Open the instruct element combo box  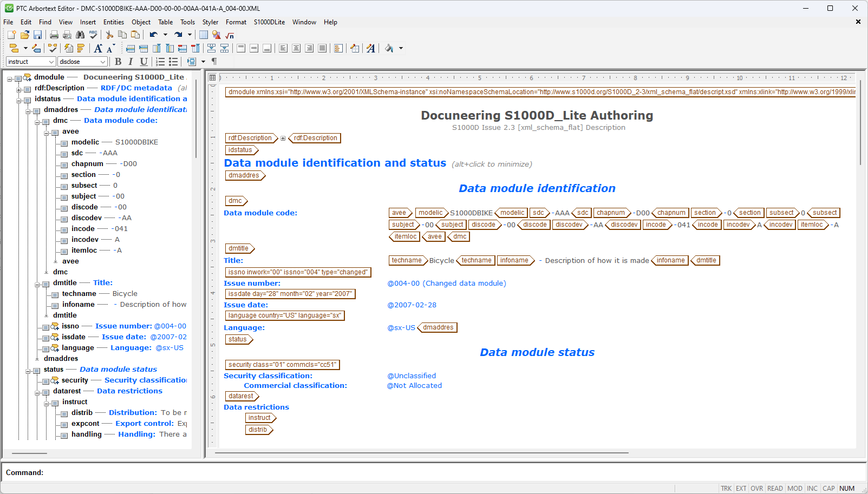(x=31, y=62)
